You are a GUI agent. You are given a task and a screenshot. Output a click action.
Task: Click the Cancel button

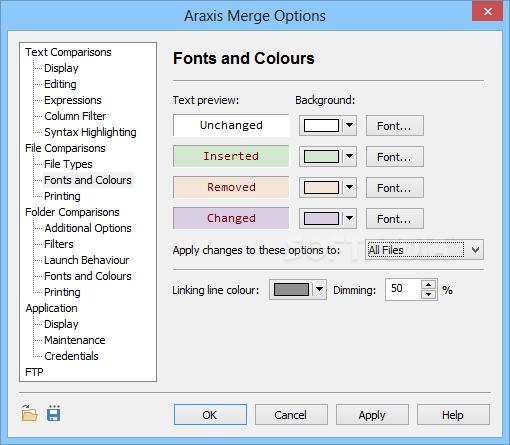point(291,415)
